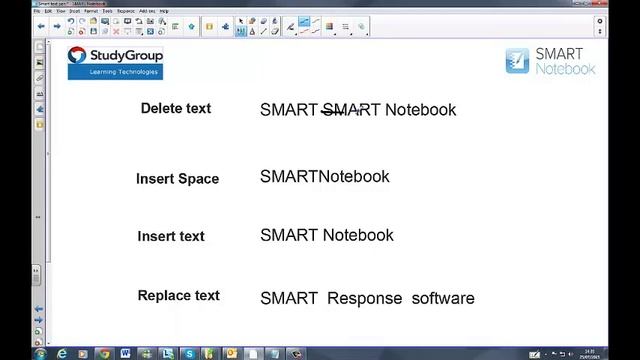The image size is (640, 360).
Task: Open yellow Lesson Activity tab in sidebar
Action: click(x=40, y=124)
